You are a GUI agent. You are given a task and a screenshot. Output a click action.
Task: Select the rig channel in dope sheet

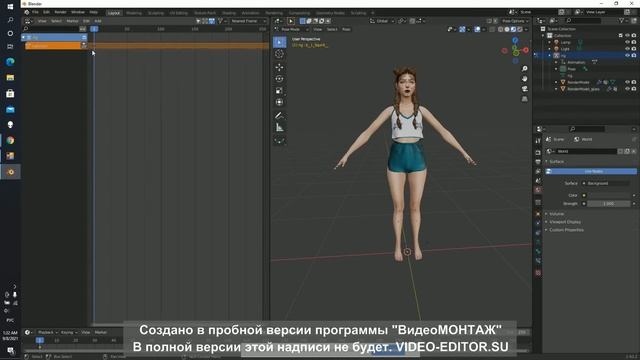(x=54, y=38)
